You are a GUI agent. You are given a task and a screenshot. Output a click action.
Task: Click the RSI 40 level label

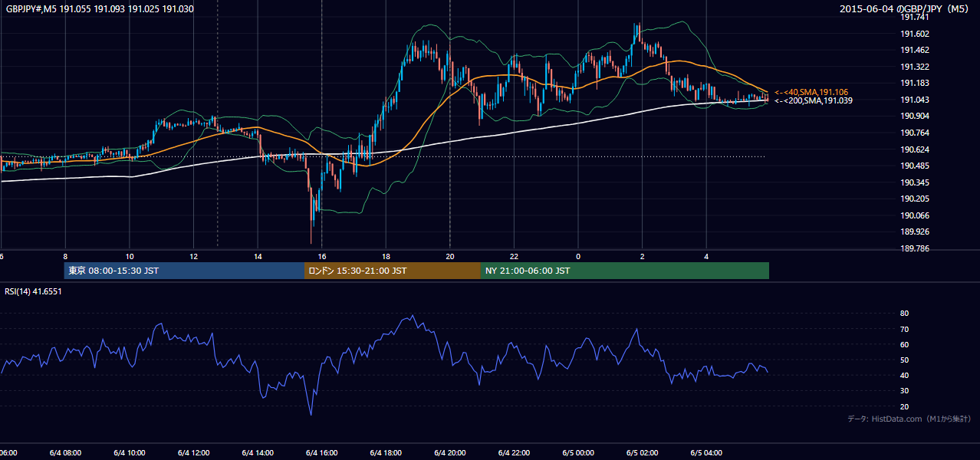click(904, 375)
